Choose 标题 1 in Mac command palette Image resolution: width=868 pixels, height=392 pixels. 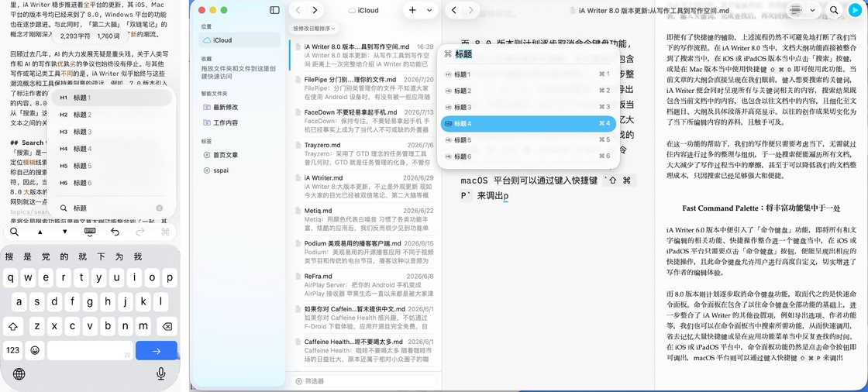coord(528,74)
